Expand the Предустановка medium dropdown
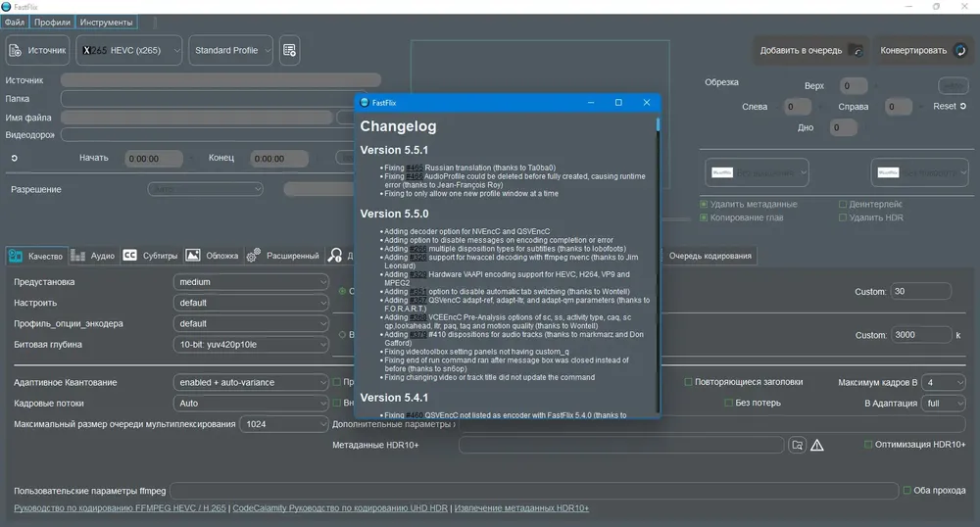Viewport: 980px width, 527px height. pyautogui.click(x=251, y=281)
